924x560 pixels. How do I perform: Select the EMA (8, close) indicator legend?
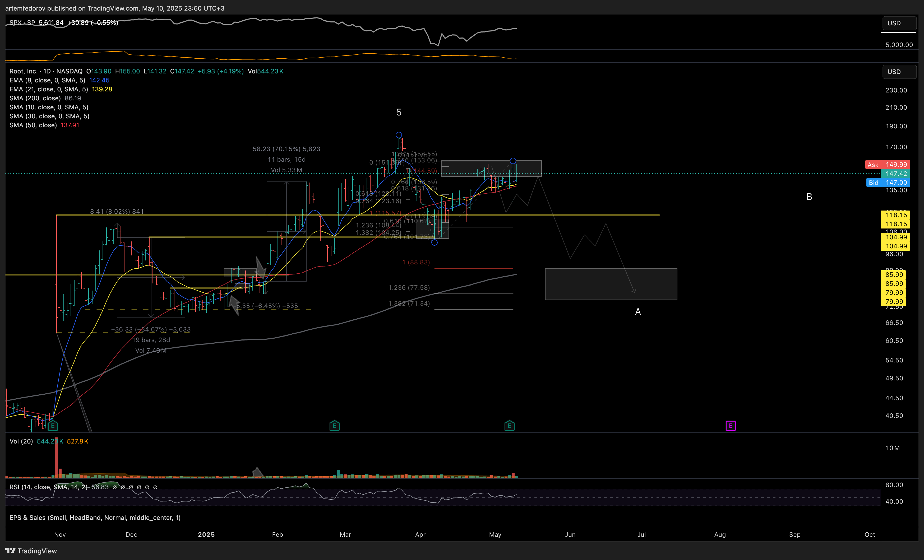pos(47,80)
